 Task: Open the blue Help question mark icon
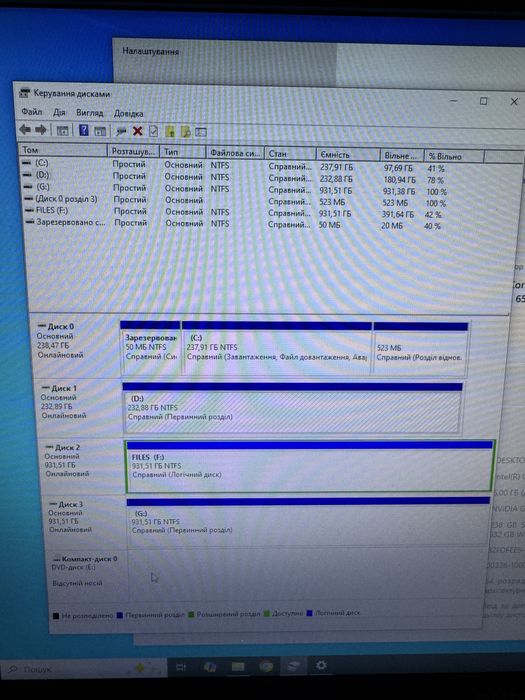(x=83, y=130)
